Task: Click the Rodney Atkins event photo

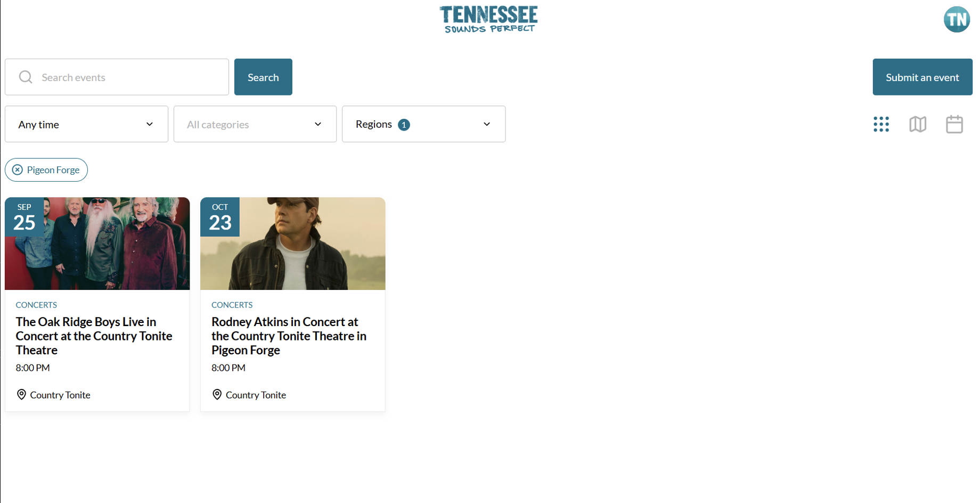Action: click(x=293, y=244)
